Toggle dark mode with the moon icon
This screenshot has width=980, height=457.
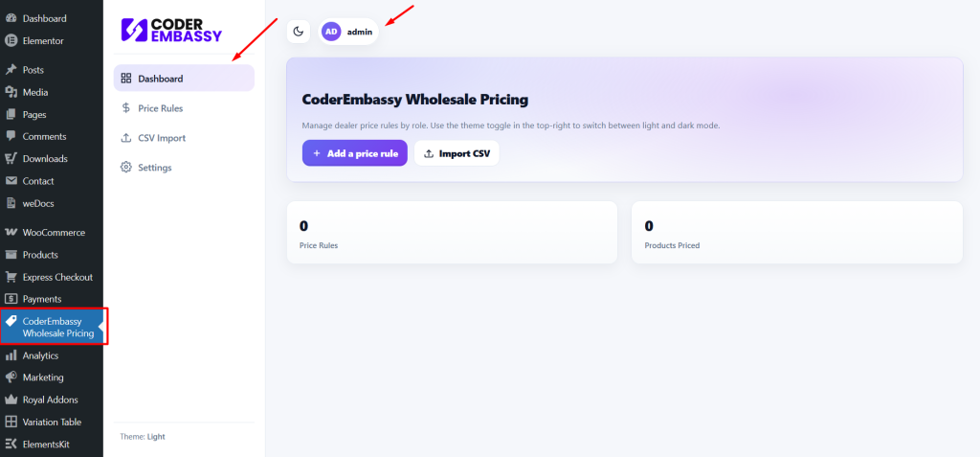click(299, 32)
